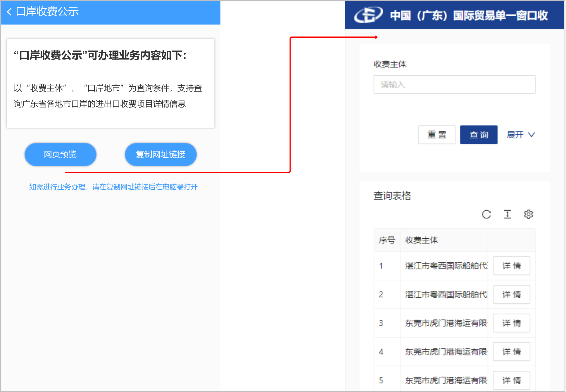566x392 pixels.
Task: View 详情 for row 2 湛江市粤西国际船舶代理
Action: point(511,294)
